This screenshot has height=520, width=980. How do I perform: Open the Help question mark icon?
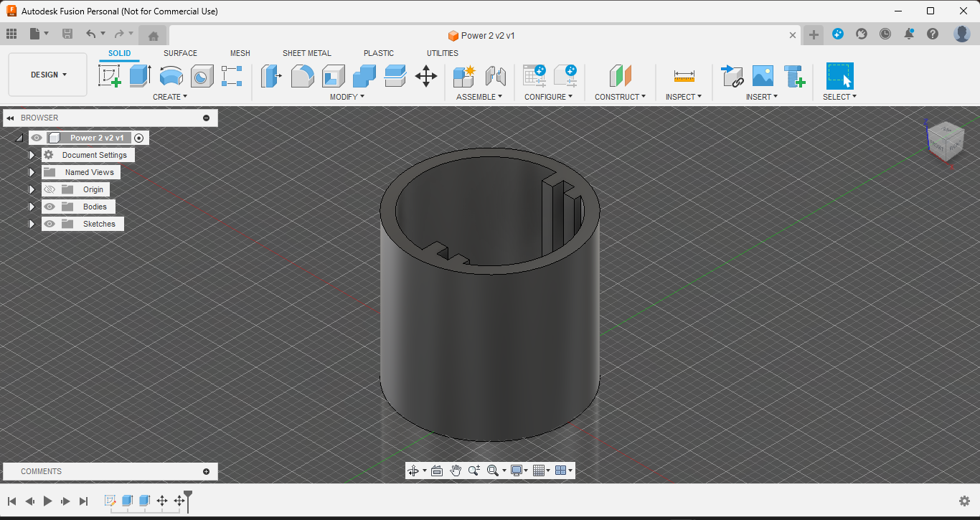[933, 34]
